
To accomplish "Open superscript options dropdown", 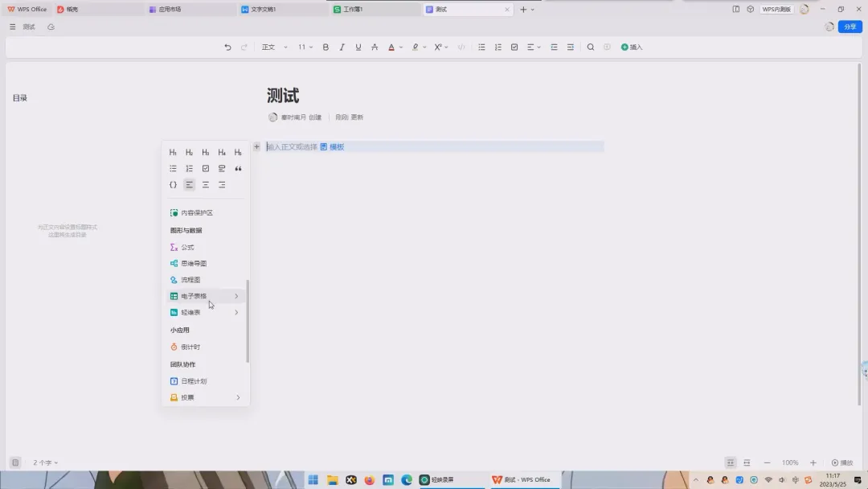I will pyautogui.click(x=446, y=47).
